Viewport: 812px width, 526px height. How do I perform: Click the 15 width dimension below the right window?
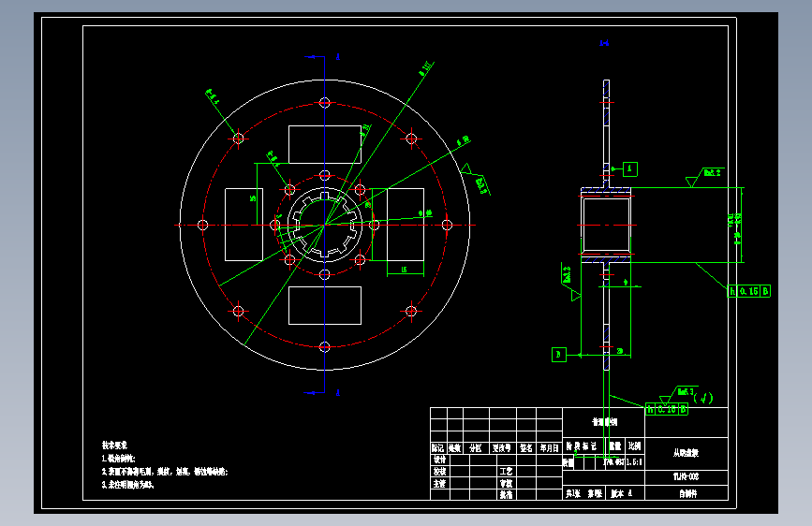pyautogui.click(x=405, y=270)
